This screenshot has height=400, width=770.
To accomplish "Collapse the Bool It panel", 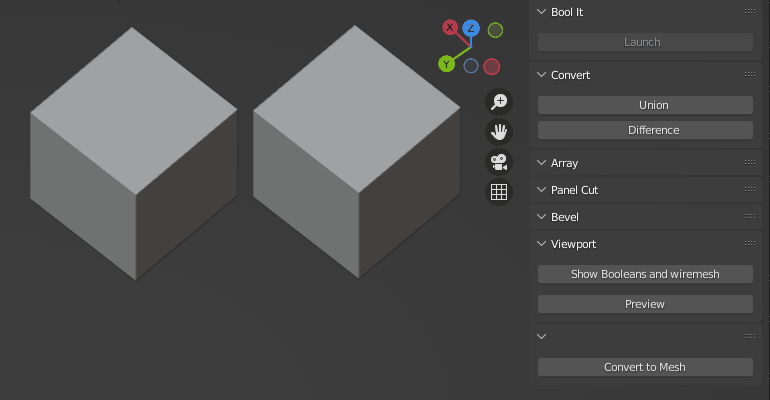I will coord(542,12).
